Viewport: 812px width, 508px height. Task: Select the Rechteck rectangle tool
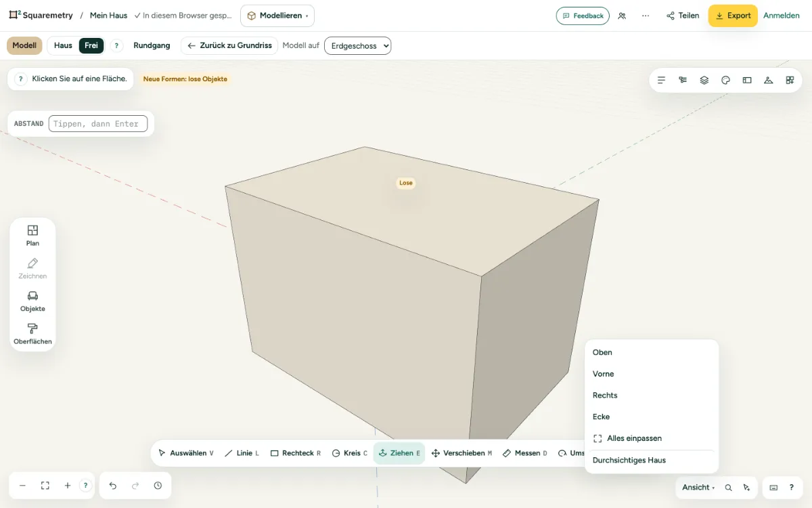point(296,453)
